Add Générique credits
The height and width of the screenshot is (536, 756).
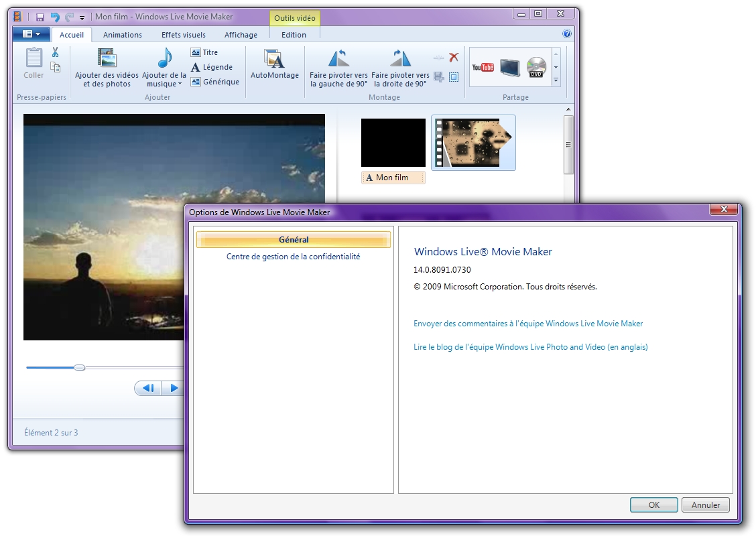[x=215, y=82]
